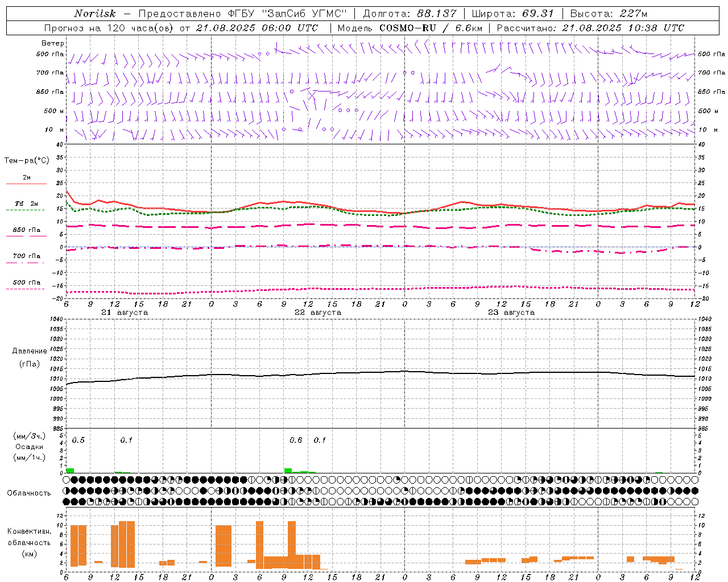This screenshot has height=582, width=728.
Task: Click the 850 гПа temperature legend entry
Action: [27, 230]
